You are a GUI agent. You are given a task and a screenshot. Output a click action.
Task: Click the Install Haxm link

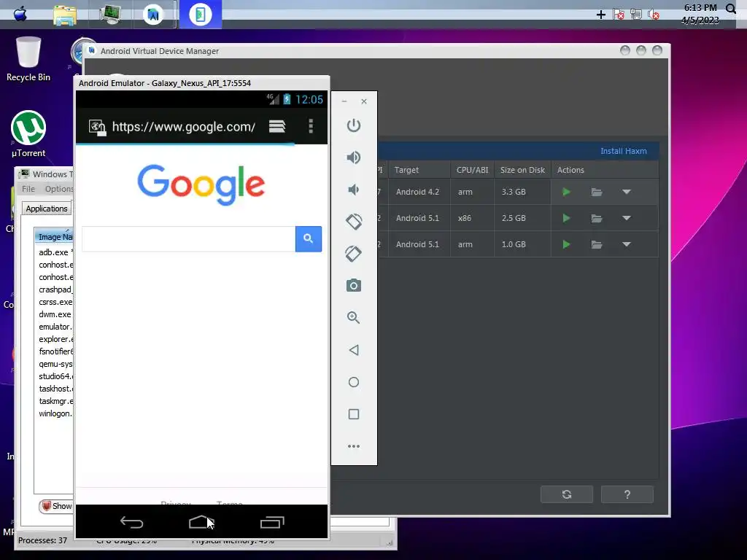click(x=623, y=151)
